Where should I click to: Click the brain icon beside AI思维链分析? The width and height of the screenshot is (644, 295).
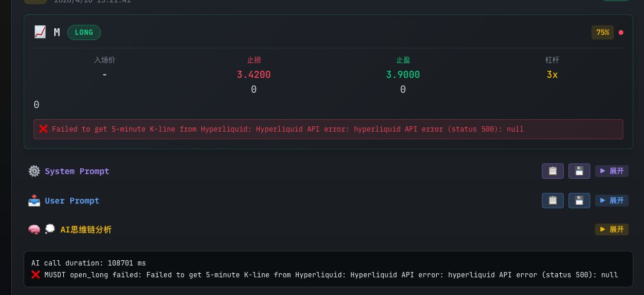(x=34, y=230)
